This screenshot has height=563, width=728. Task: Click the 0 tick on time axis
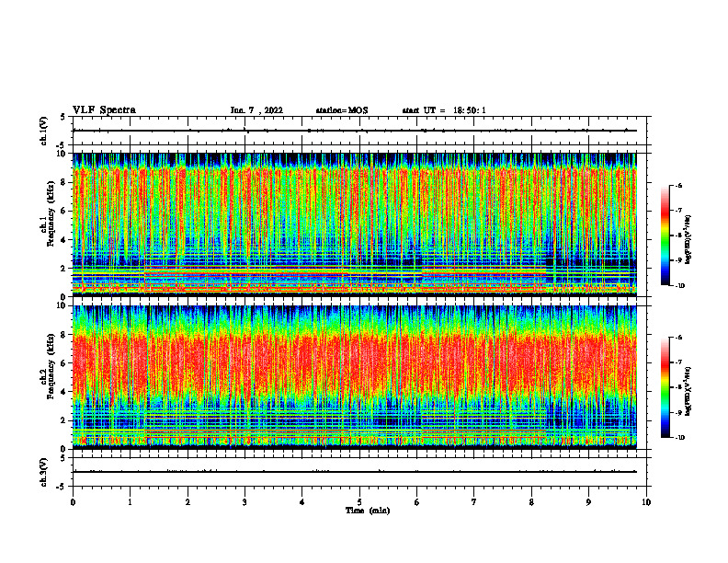[73, 502]
